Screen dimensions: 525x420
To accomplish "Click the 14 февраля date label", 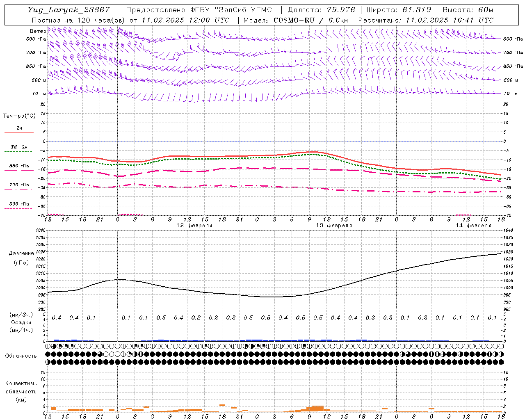I will click(x=473, y=226).
